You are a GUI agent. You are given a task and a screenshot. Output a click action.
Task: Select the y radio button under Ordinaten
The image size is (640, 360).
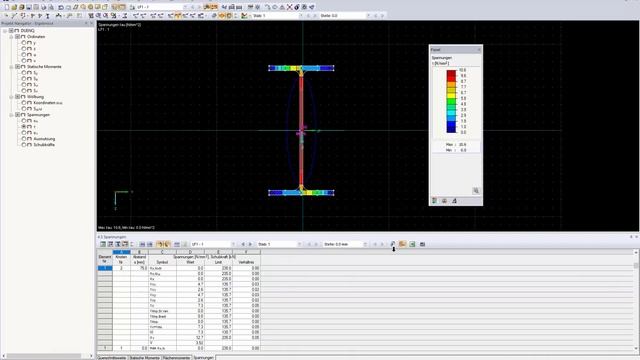click(24, 42)
